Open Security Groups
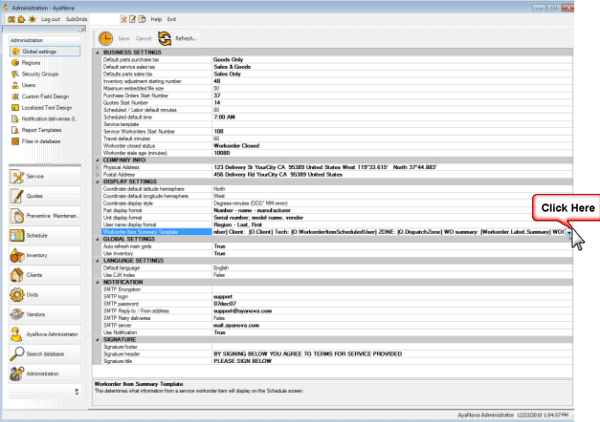The image size is (600, 422). pos(35,74)
